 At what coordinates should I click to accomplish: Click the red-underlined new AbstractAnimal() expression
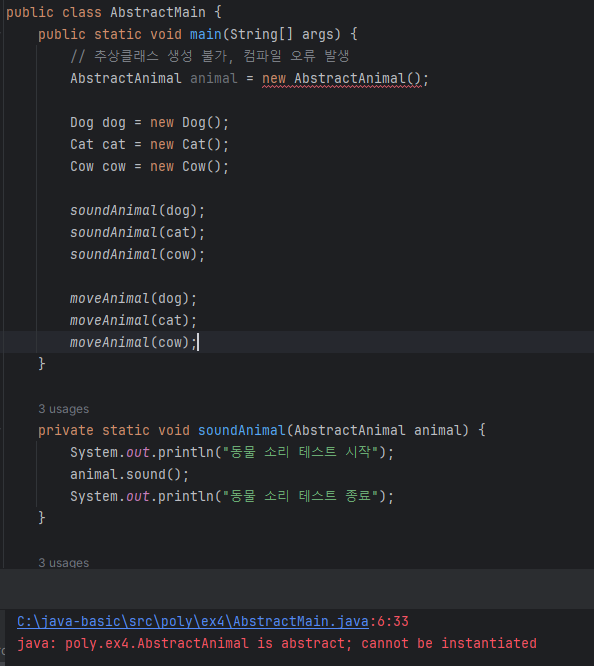pyautogui.click(x=341, y=79)
